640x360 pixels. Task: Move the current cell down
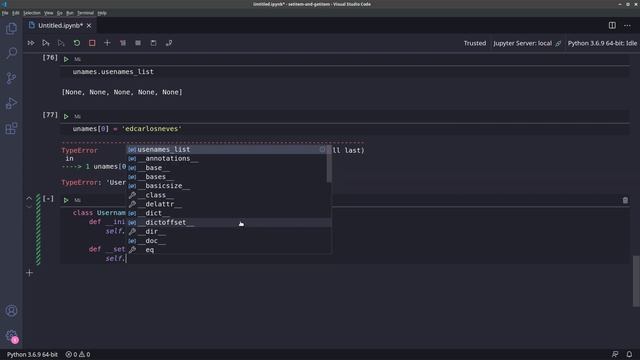point(29,207)
